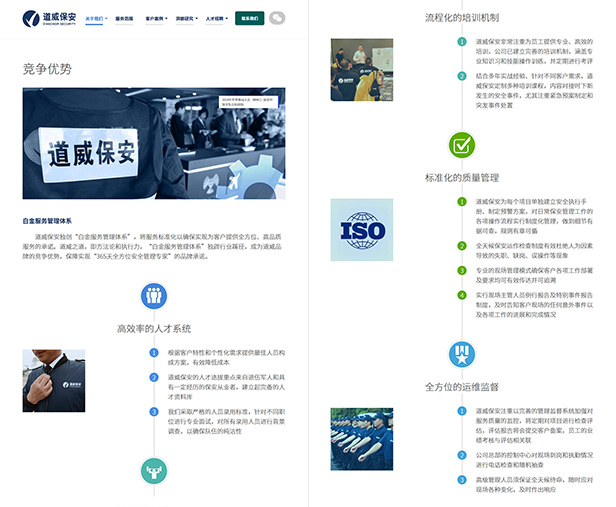Image resolution: width=616 pixels, height=507 pixels.
Task: Click the 流程化的培训机制 heading
Action: (462, 18)
